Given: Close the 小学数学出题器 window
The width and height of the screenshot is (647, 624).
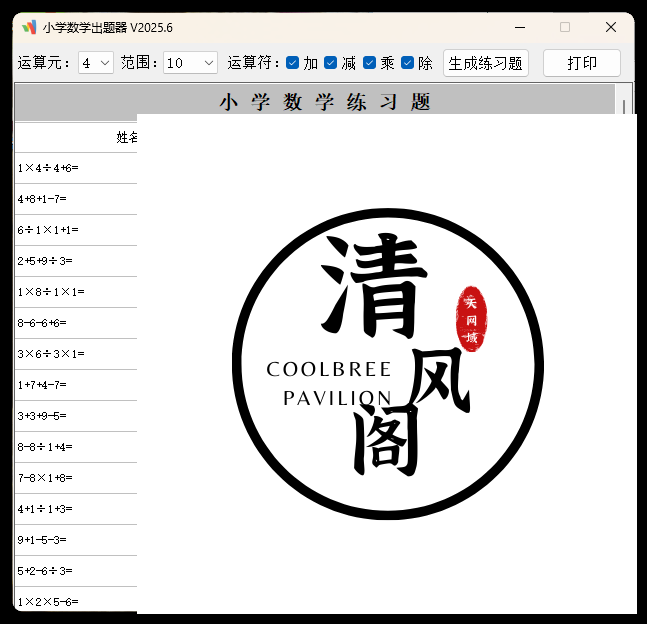Looking at the screenshot, I should tap(611, 28).
